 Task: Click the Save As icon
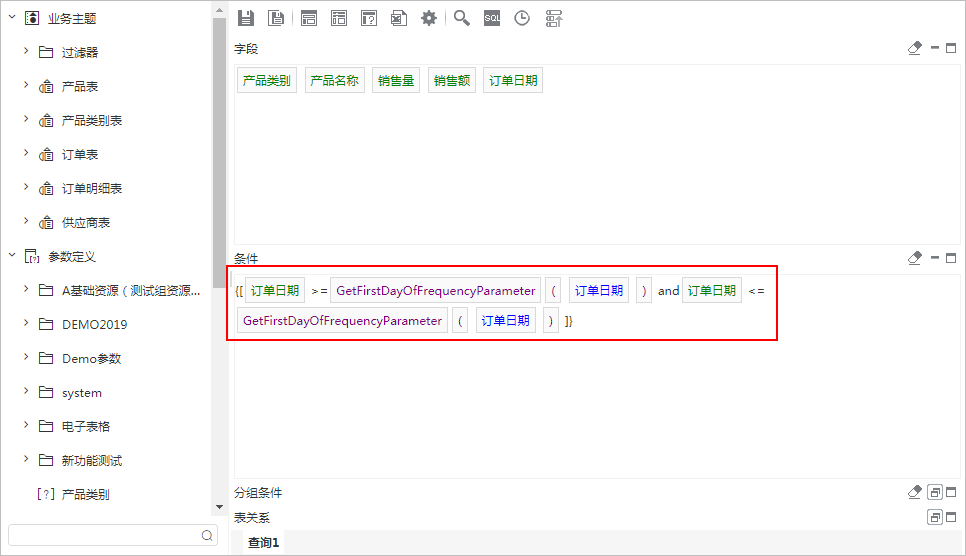point(276,18)
